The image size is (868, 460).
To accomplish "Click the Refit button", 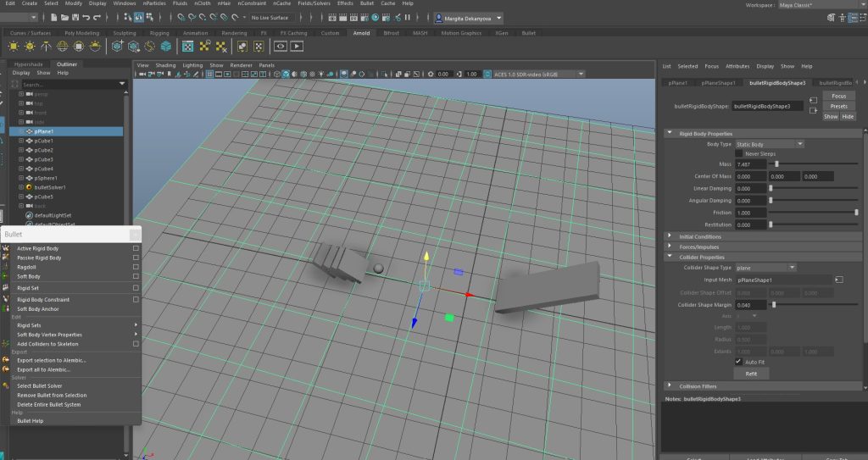I will point(751,374).
